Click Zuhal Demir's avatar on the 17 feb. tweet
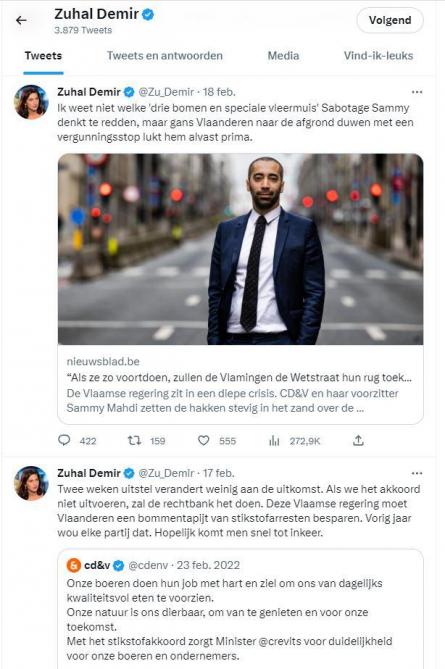Screen dimensions: 445x669 pyautogui.click(x=31, y=483)
